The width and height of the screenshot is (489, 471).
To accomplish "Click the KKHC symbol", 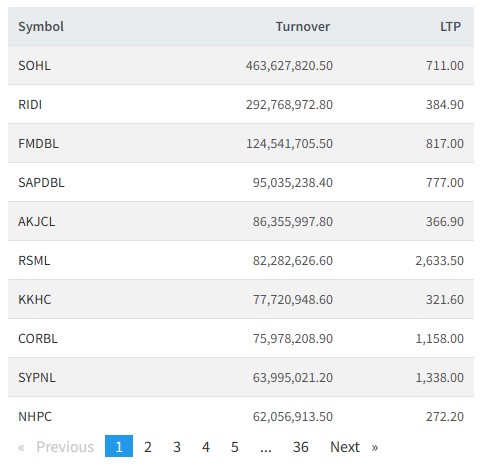I will click(x=35, y=300).
